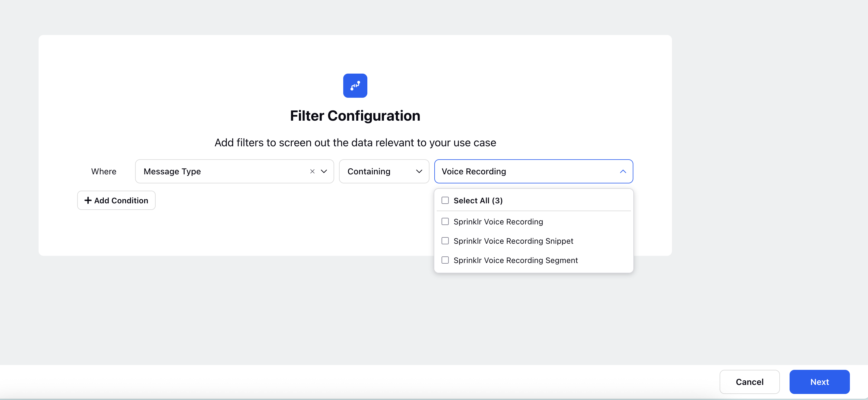Open the Containing operator dropdown

pyautogui.click(x=384, y=171)
